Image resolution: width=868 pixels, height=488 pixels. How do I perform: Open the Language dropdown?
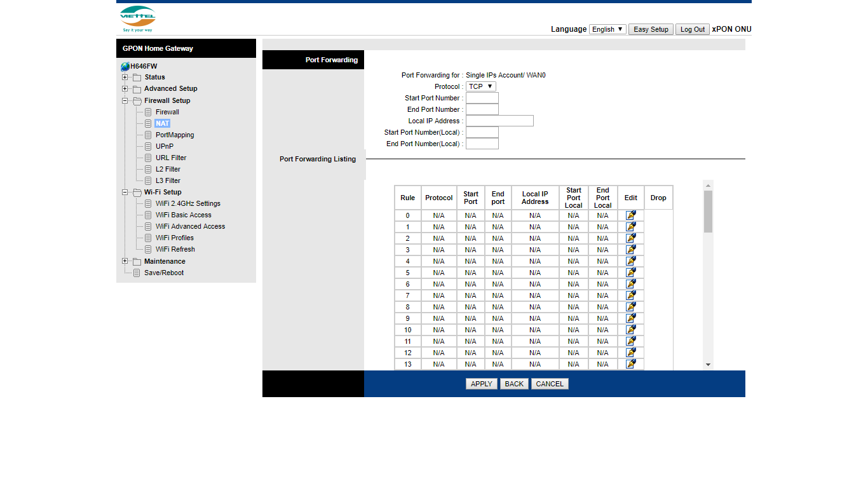coord(607,29)
